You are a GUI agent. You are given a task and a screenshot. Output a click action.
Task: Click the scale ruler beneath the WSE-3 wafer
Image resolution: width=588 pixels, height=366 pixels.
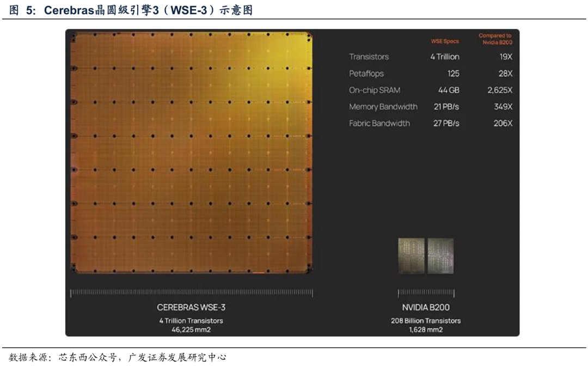(191, 293)
